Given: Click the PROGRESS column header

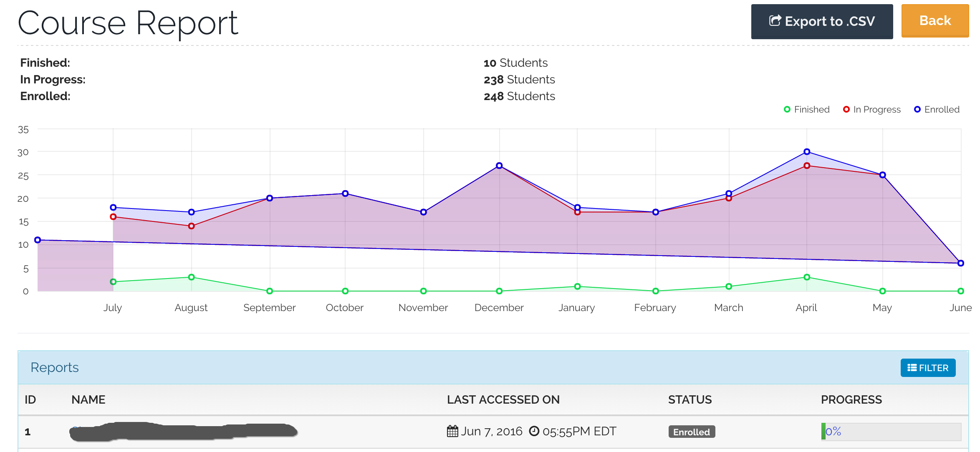Looking at the screenshot, I should [851, 399].
